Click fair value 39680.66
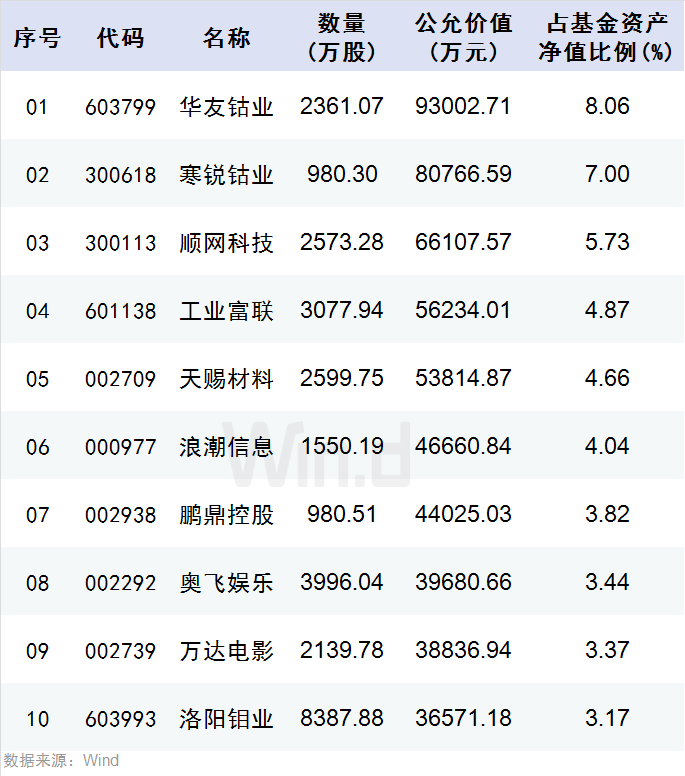The image size is (685, 776). click(463, 582)
